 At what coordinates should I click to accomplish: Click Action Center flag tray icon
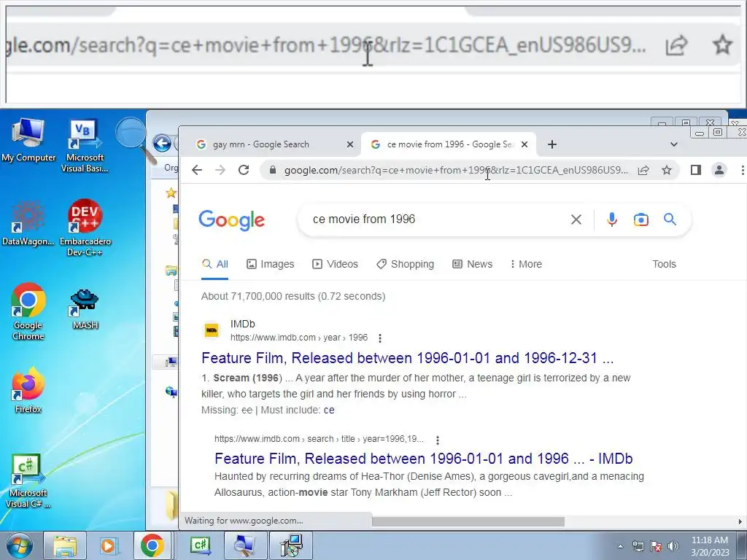656,546
